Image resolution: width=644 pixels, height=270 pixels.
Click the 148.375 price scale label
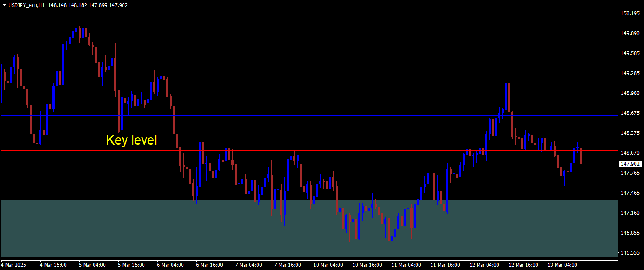click(630, 133)
